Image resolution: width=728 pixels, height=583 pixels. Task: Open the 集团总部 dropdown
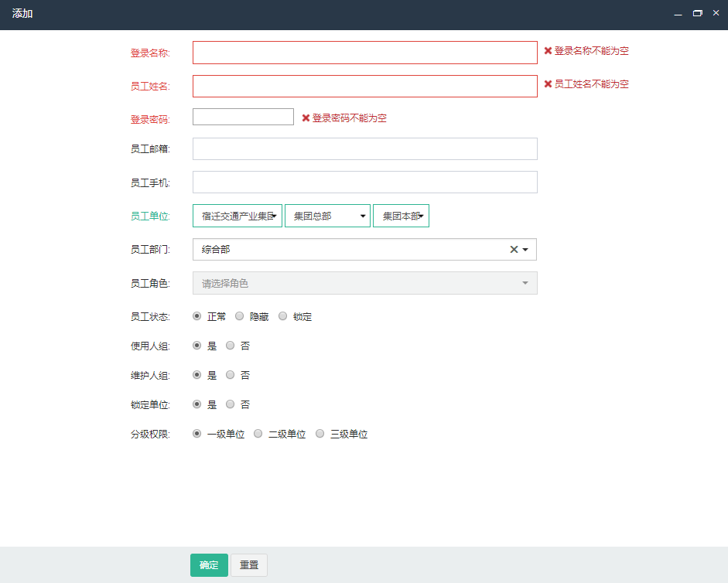coord(327,216)
